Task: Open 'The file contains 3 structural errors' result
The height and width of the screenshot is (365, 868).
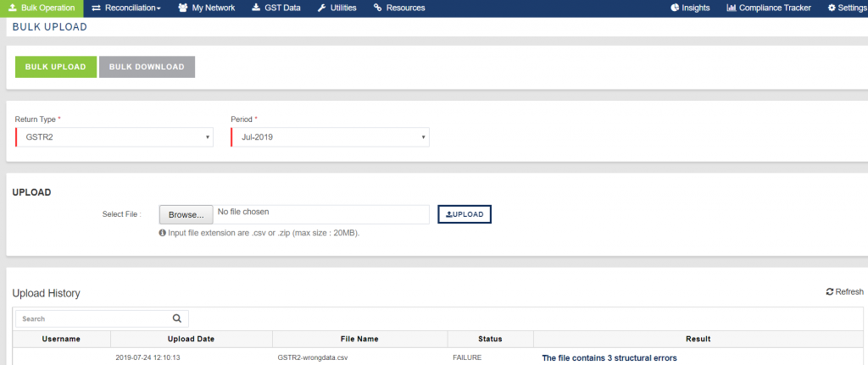Action: point(609,358)
